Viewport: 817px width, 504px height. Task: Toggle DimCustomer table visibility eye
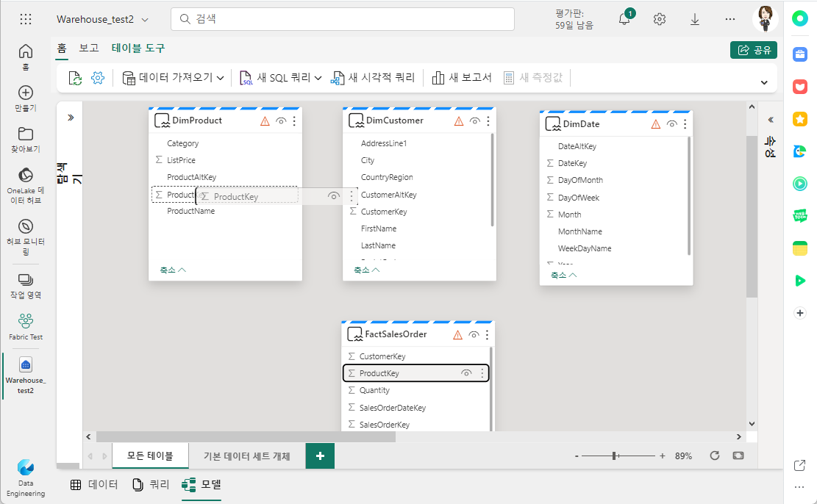tap(474, 120)
